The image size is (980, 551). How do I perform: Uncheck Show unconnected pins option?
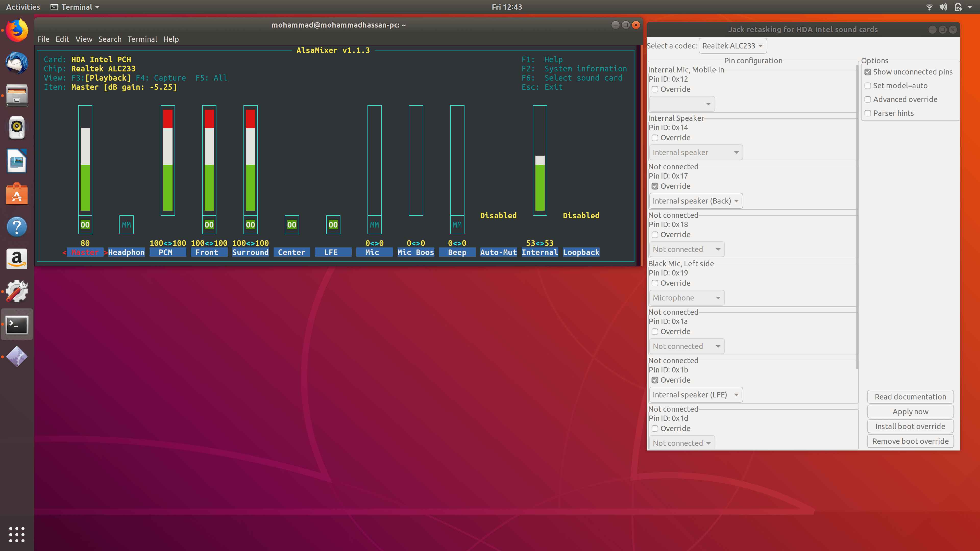(x=868, y=72)
